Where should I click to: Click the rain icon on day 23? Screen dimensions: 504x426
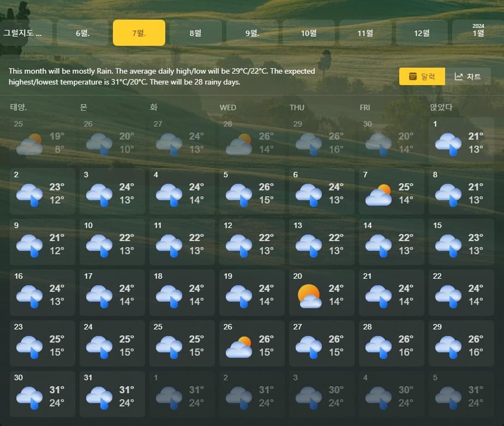pyautogui.click(x=29, y=347)
